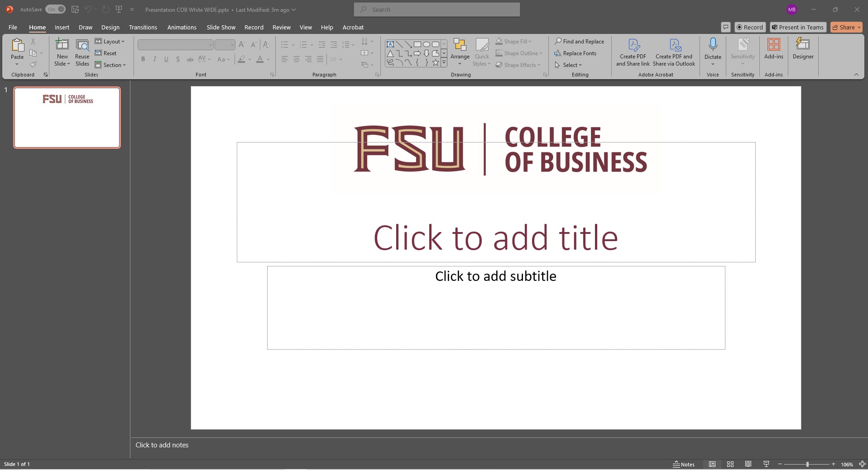Click the Paste clipboard icon
Viewport: 868px width, 470px height.
coord(17,45)
